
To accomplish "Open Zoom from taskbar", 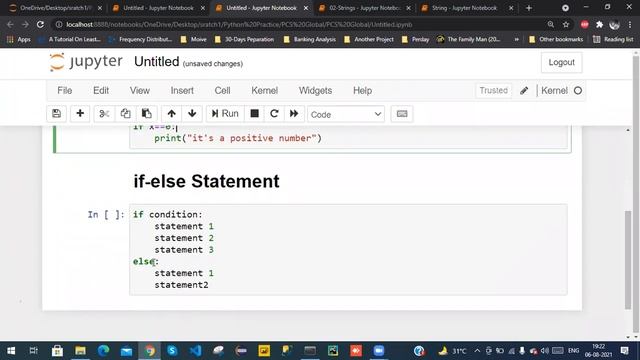I will (379, 351).
